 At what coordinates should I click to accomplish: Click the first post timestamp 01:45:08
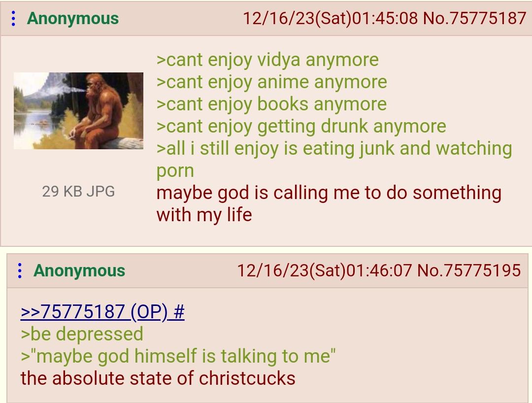[385, 18]
